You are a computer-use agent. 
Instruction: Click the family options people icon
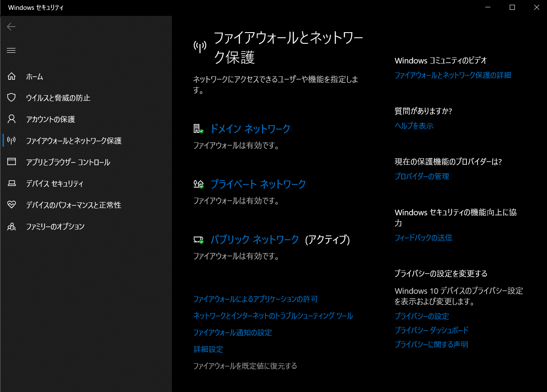click(x=12, y=226)
